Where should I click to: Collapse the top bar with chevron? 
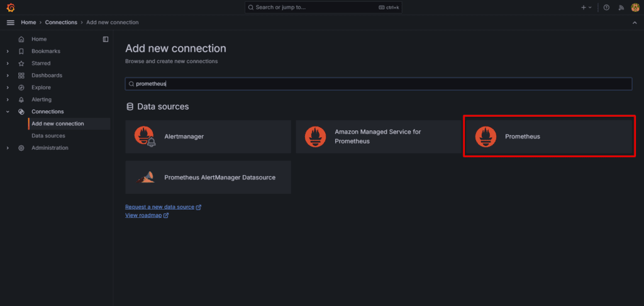tap(635, 23)
